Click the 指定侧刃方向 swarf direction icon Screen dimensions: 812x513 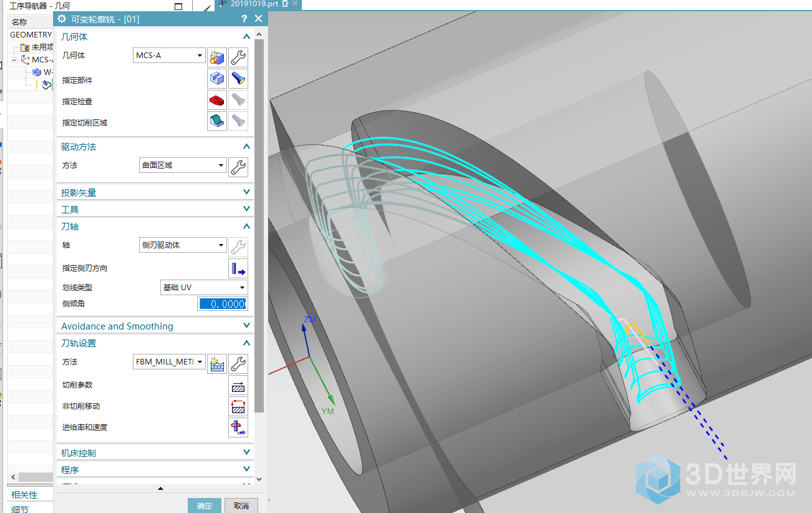pyautogui.click(x=238, y=268)
